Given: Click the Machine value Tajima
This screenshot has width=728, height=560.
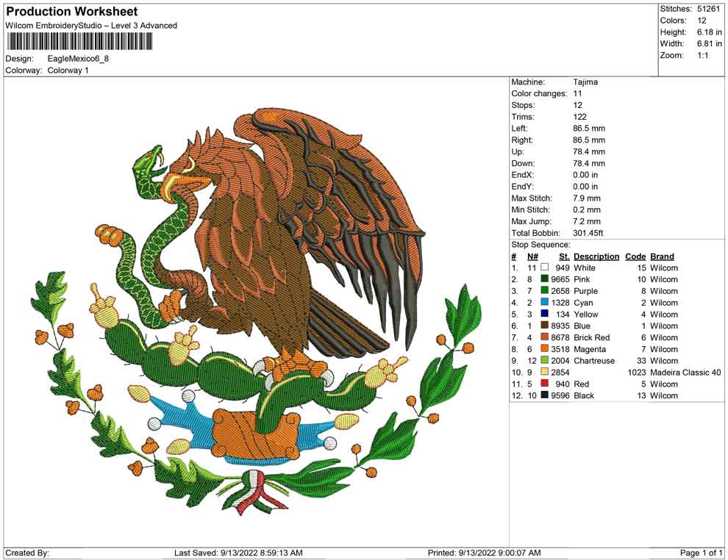Looking at the screenshot, I should tap(585, 82).
